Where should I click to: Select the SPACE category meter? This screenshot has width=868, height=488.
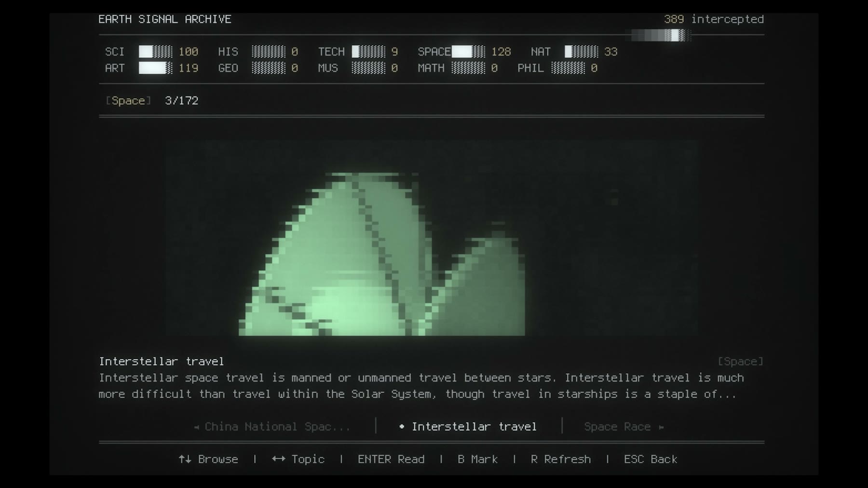click(468, 52)
